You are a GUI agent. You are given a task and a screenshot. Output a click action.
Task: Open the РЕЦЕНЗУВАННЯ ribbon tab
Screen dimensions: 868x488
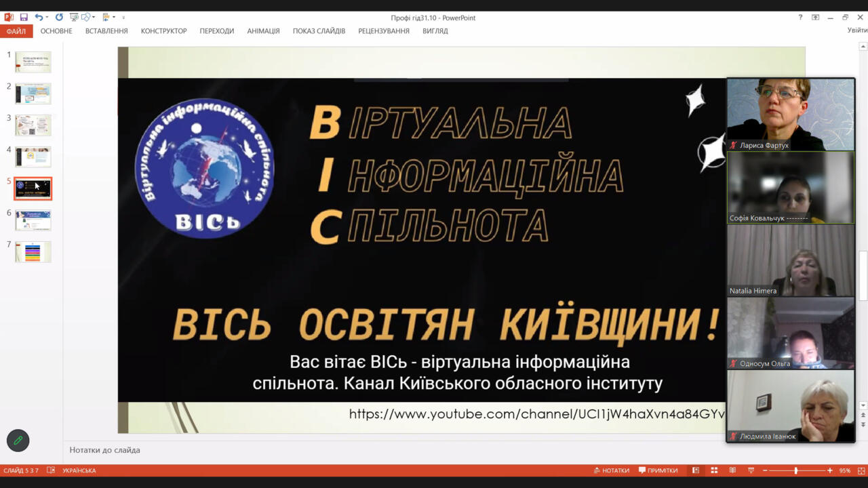(384, 31)
